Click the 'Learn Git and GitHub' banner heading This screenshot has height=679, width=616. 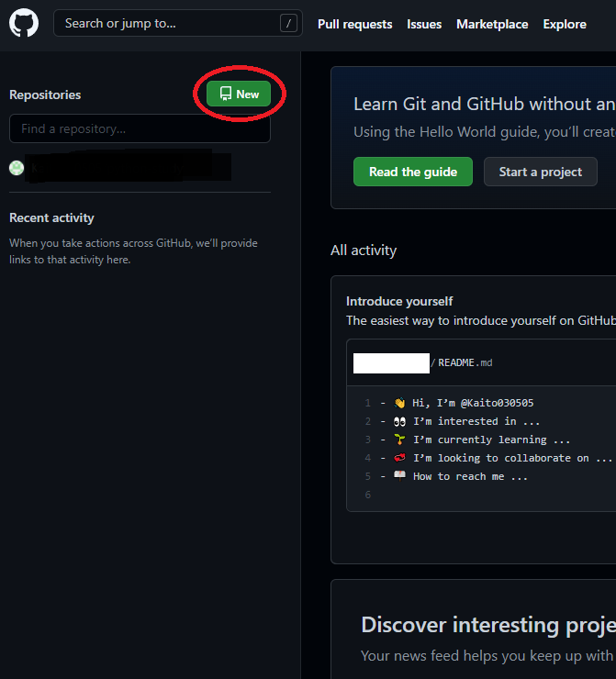click(485, 104)
